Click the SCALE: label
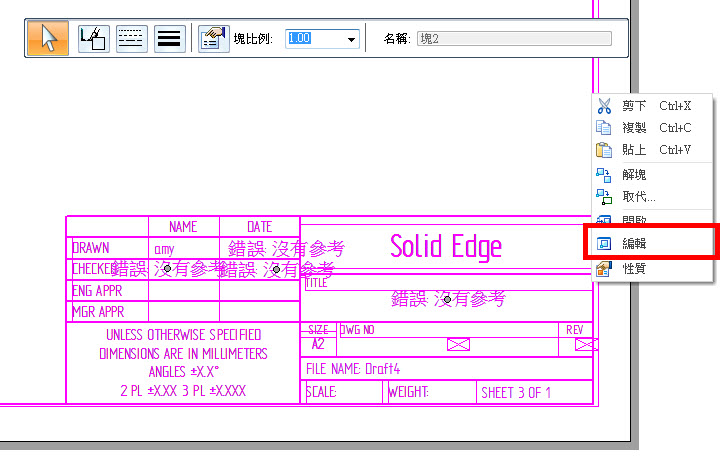The image size is (725, 465). click(x=321, y=392)
